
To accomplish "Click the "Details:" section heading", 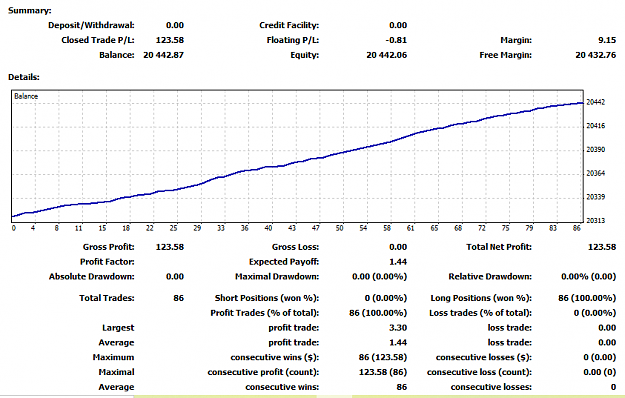I will tap(24, 77).
